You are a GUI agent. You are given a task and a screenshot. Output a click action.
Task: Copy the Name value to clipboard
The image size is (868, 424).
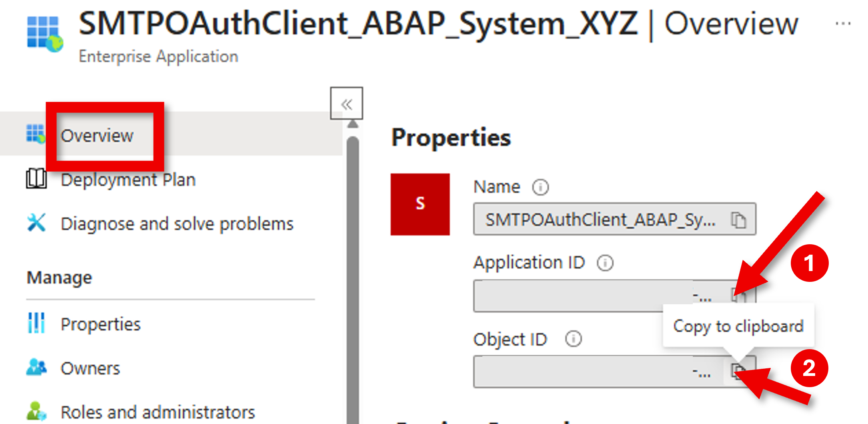[739, 219]
